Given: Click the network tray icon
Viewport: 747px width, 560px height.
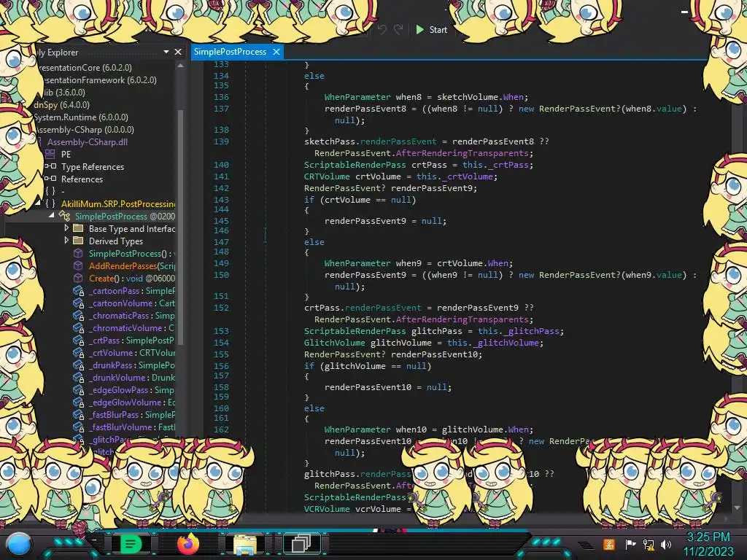Looking at the screenshot, I should pyautogui.click(x=649, y=544).
